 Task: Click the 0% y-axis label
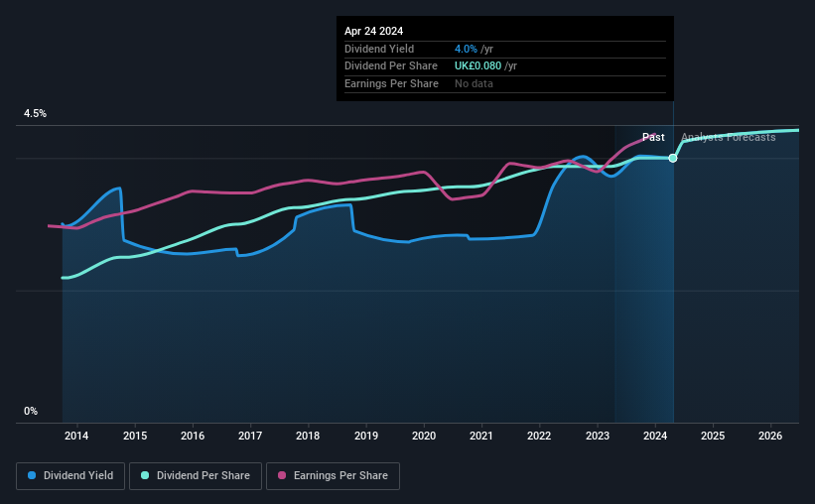tap(31, 411)
